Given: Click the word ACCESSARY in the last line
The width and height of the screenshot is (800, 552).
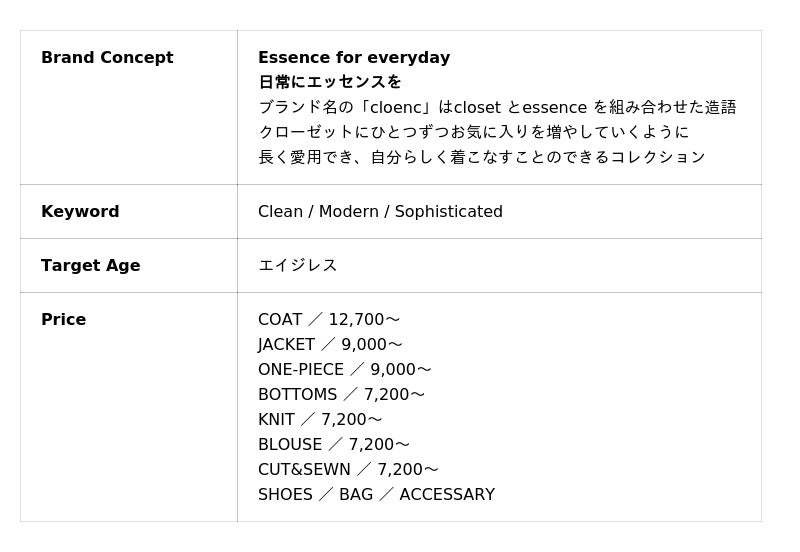Looking at the screenshot, I should [x=446, y=495].
